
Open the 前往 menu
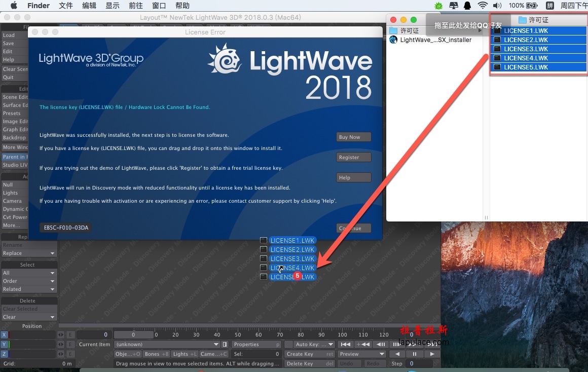point(136,6)
